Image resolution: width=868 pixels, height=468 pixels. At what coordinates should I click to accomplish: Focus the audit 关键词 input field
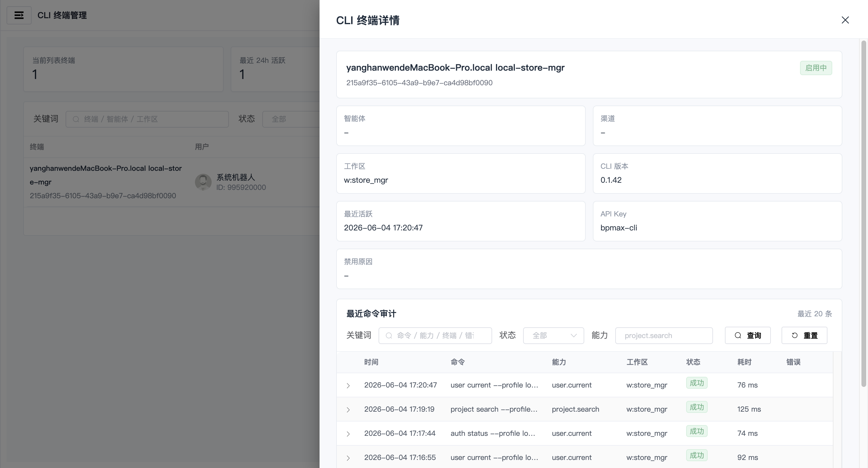(x=435, y=336)
